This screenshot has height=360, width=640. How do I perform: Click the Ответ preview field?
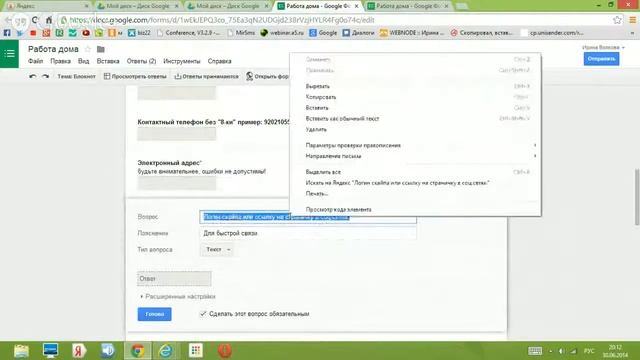pos(174,278)
